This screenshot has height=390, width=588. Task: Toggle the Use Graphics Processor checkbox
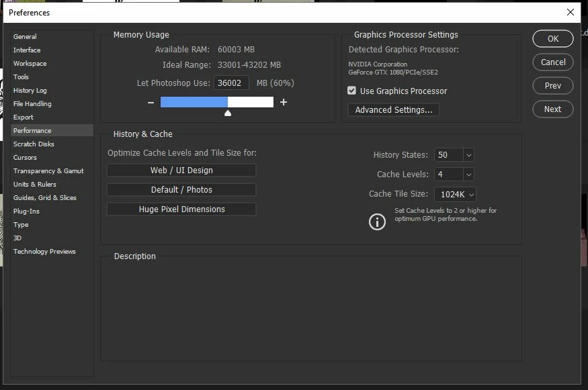coord(351,91)
